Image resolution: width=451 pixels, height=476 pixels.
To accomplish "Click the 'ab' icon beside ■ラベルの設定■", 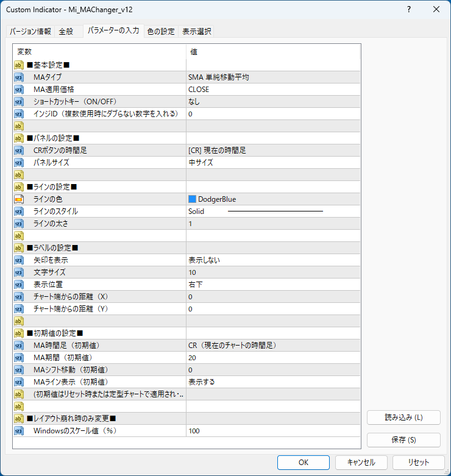I will click(x=18, y=248).
